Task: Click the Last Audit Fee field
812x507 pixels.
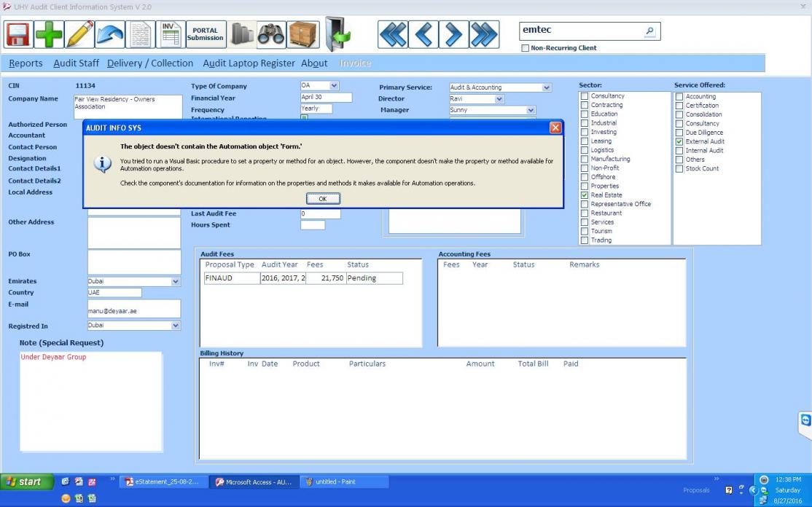Action: pos(321,213)
